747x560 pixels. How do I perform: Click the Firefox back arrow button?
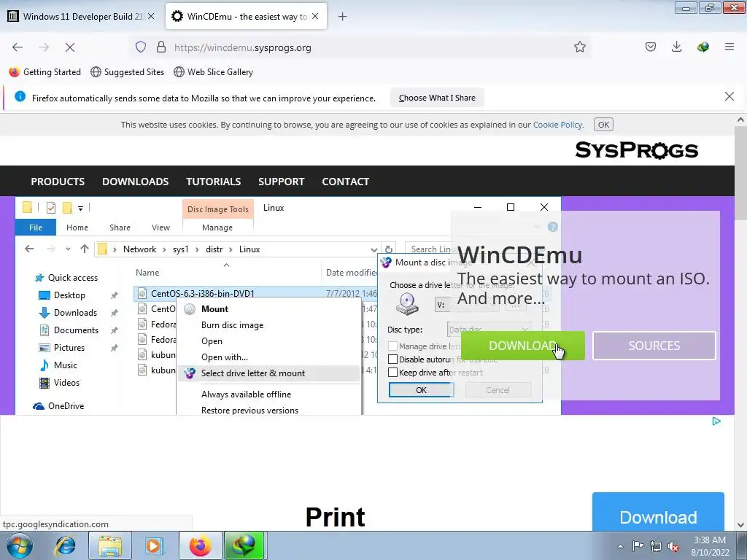pyautogui.click(x=18, y=47)
